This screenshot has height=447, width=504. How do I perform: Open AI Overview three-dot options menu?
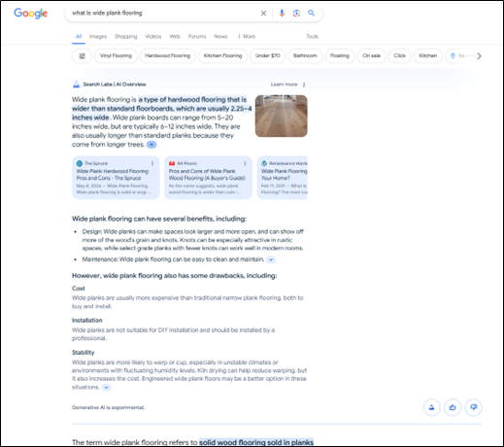coord(304,85)
